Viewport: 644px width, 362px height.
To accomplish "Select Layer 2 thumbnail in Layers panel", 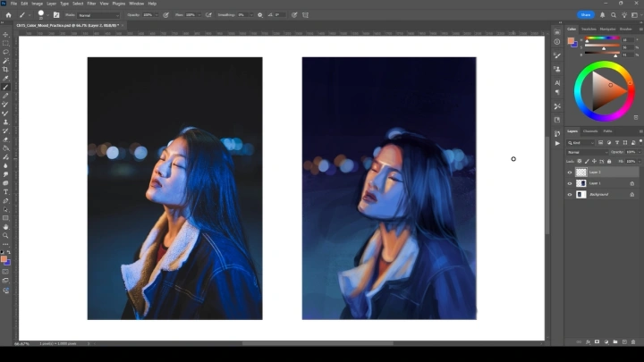I will pyautogui.click(x=581, y=172).
